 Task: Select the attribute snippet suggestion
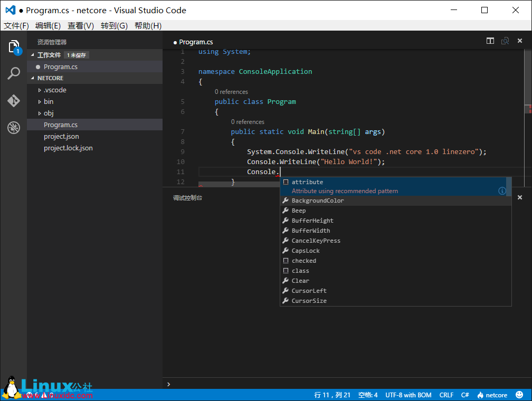click(x=394, y=186)
